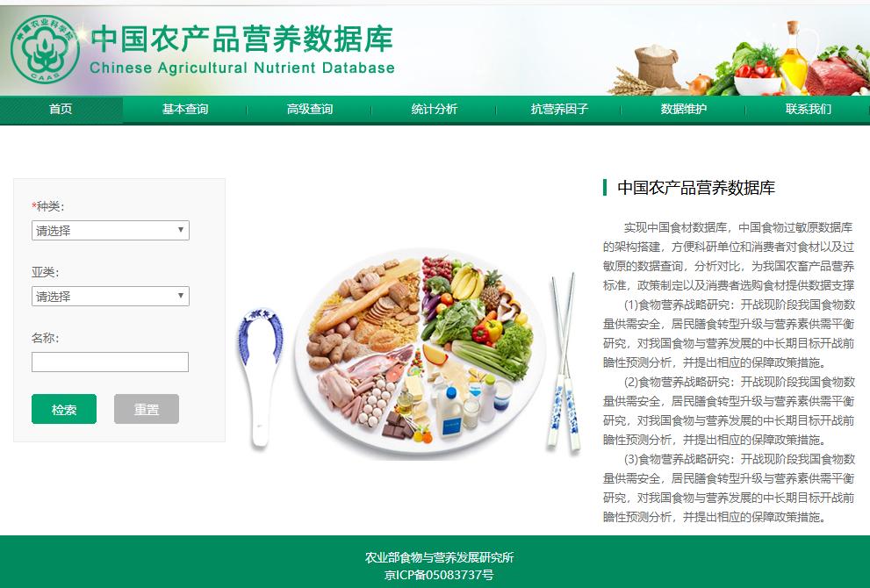Click the arrow of 种类 combo box
Image resolution: width=870 pixels, height=588 pixels.
(180, 230)
